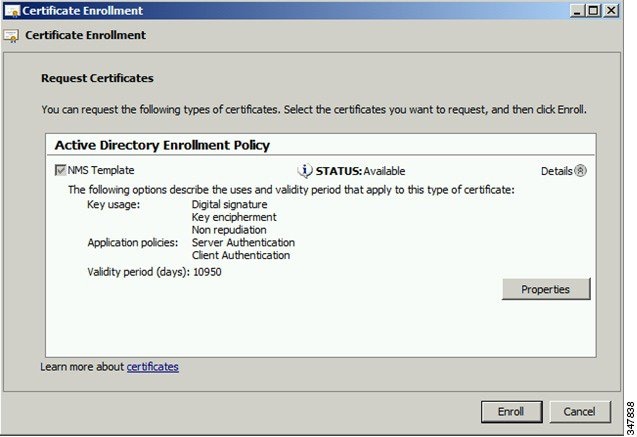Maximize the Certificate Enrollment window
637x437 pixels.
594,11
